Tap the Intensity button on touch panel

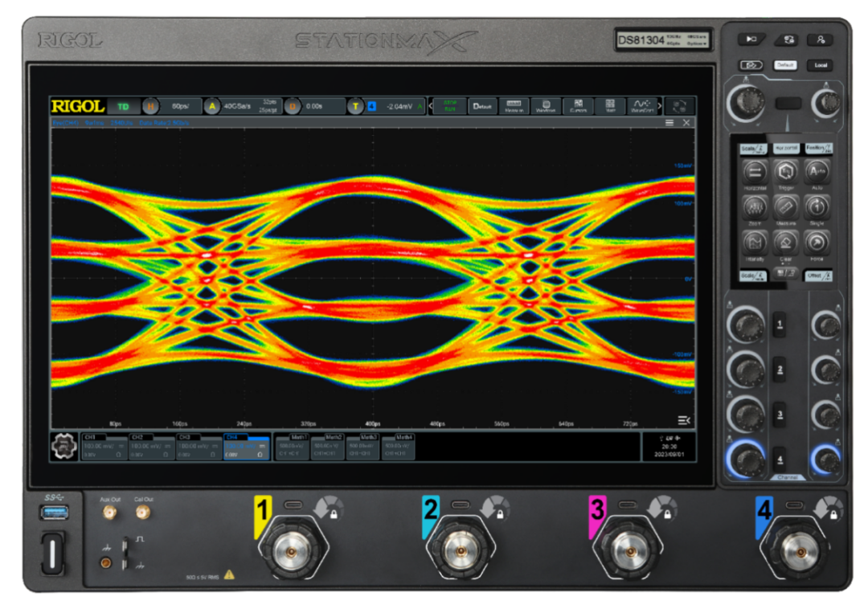(754, 243)
